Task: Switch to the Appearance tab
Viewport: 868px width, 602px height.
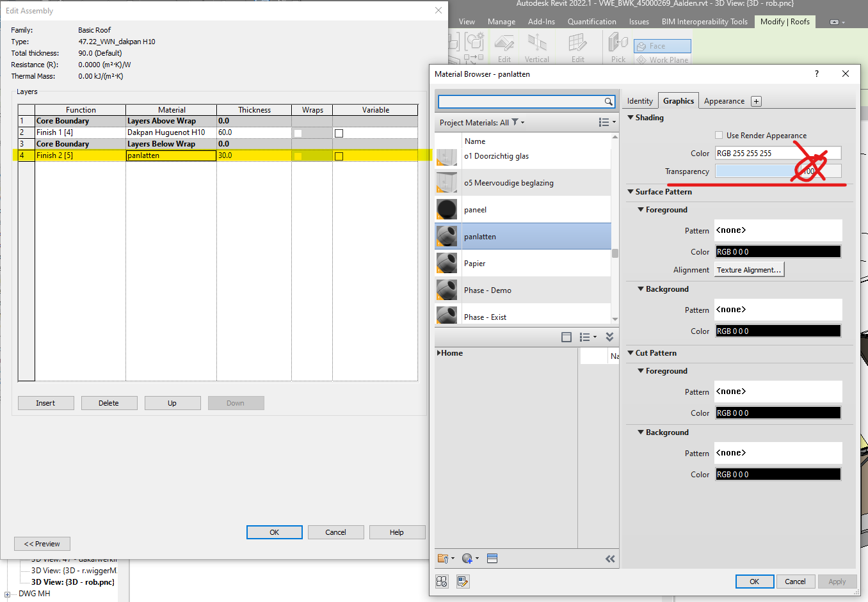Action: (724, 100)
